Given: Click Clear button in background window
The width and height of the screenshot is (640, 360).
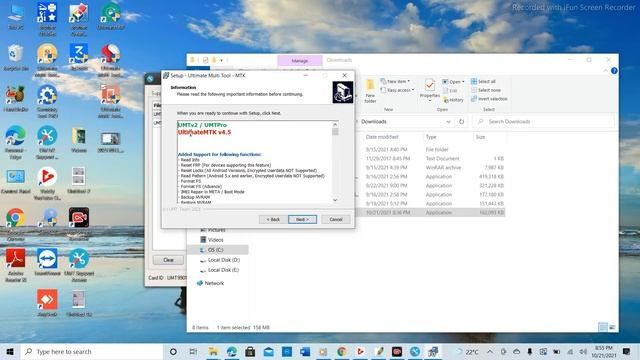Looking at the screenshot, I should [168, 260].
